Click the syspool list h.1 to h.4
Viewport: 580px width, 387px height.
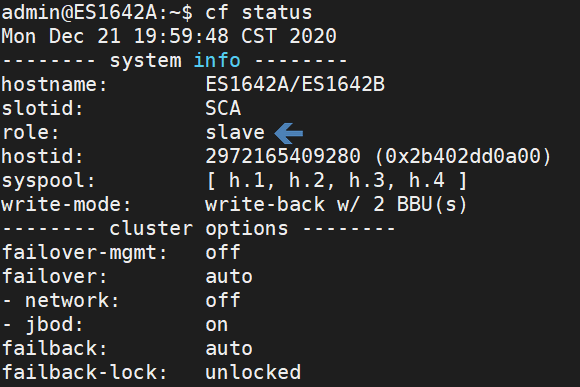pyautogui.click(x=337, y=181)
